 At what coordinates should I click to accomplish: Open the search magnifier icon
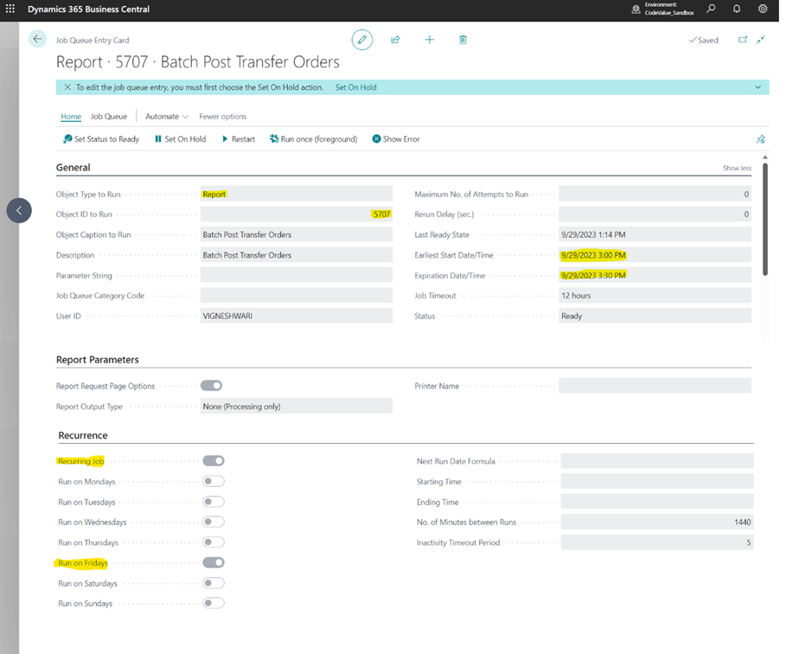coord(711,9)
